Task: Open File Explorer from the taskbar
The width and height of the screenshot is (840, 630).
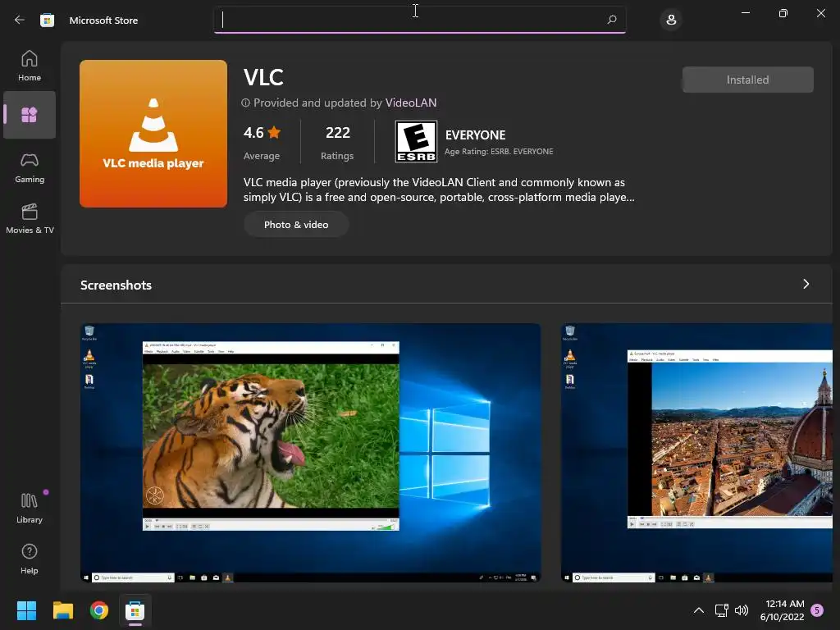Action: (62, 610)
